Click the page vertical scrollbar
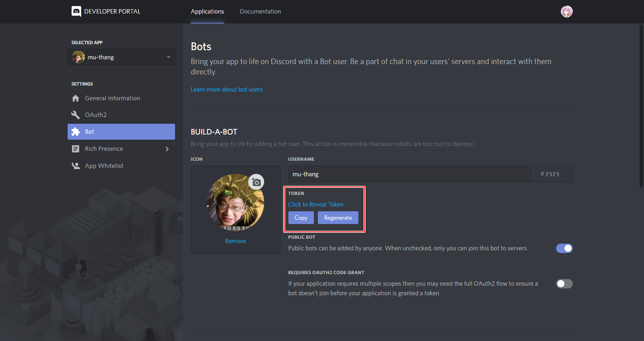 pos(641,105)
